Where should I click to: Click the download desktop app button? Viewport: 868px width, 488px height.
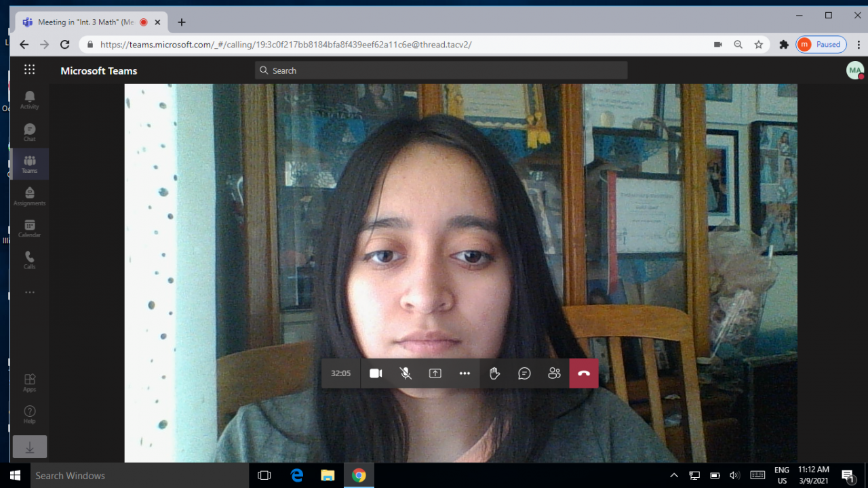(30, 447)
